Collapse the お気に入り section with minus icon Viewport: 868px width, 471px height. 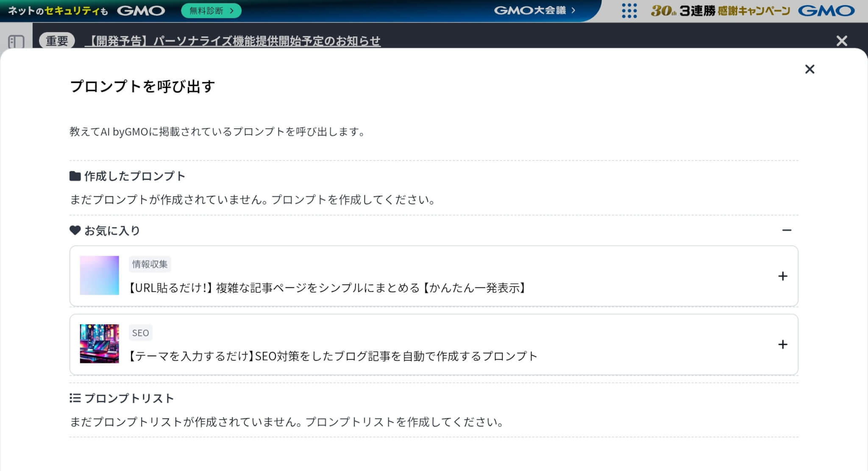[x=787, y=230]
